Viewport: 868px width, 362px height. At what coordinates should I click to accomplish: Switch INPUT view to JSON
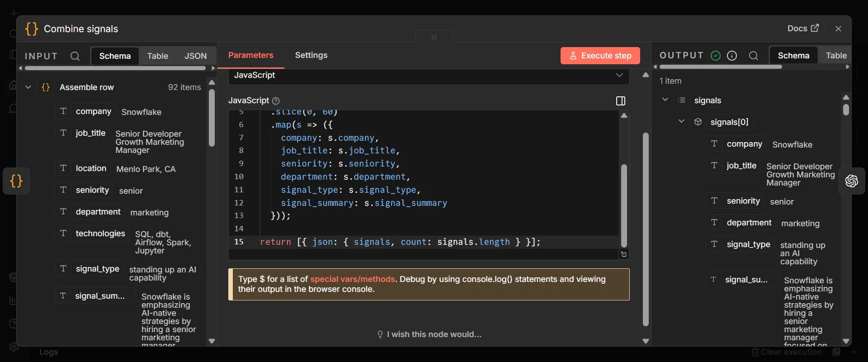click(195, 56)
